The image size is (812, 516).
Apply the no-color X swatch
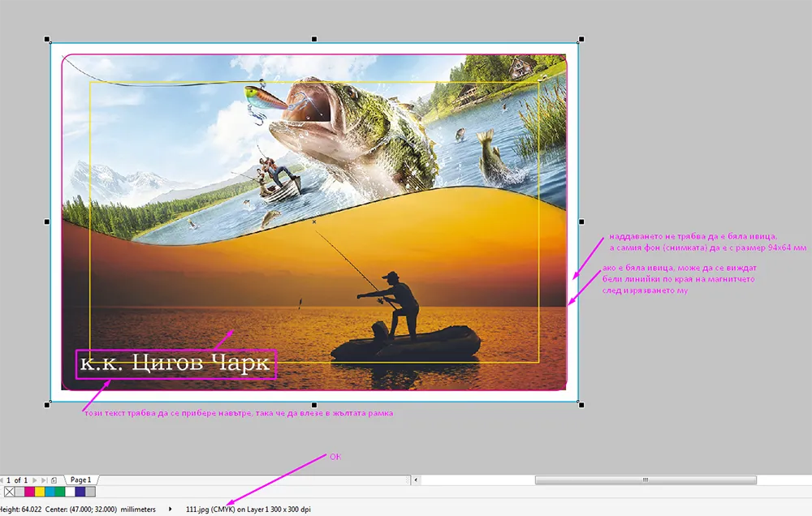[x=9, y=492]
